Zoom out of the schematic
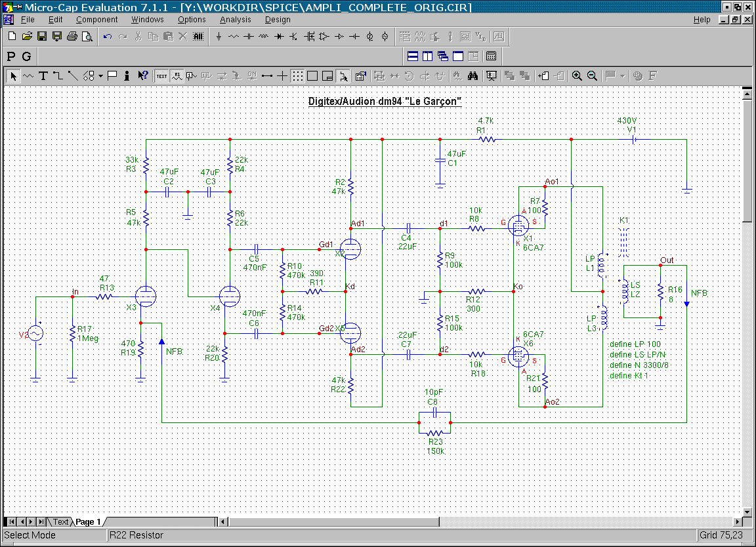The image size is (756, 547). 592,75
